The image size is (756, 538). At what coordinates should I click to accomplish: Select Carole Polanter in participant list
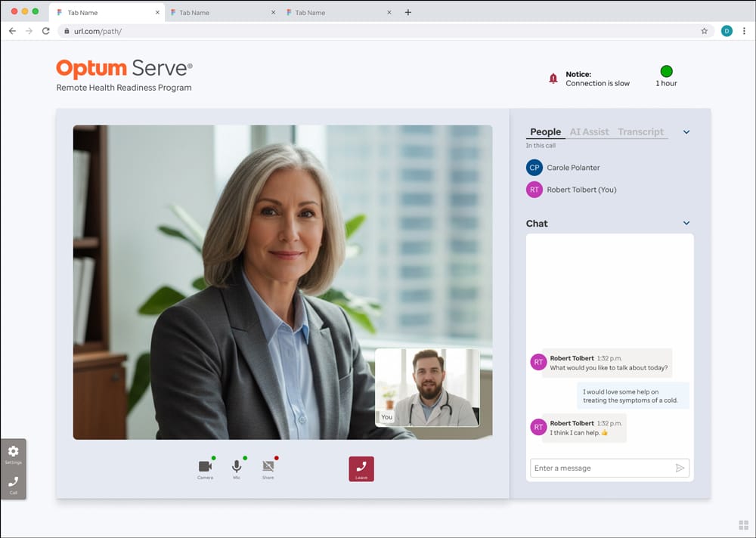pyautogui.click(x=572, y=168)
